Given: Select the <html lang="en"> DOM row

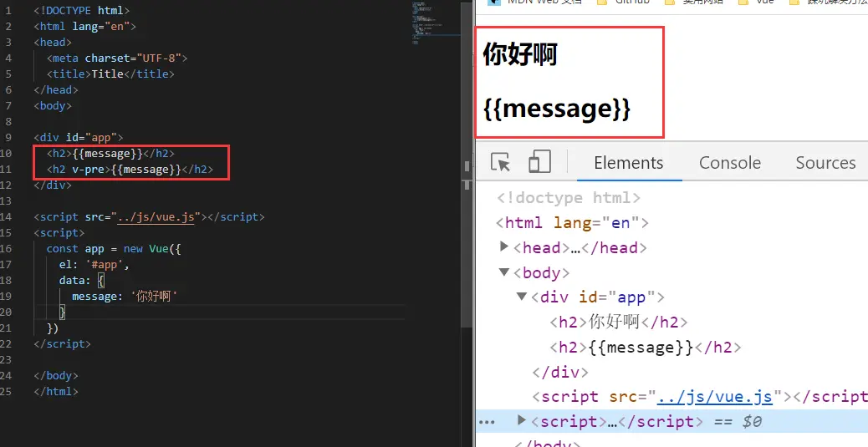Looking at the screenshot, I should (572, 223).
